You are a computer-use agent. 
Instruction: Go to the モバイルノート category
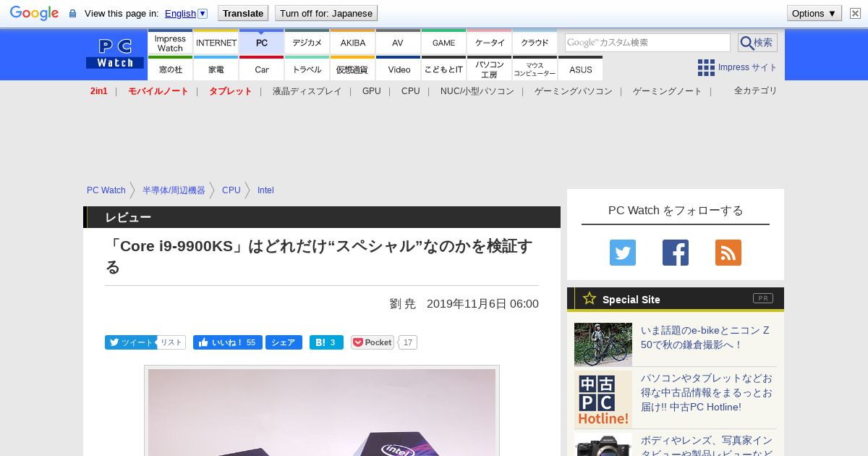point(158,91)
